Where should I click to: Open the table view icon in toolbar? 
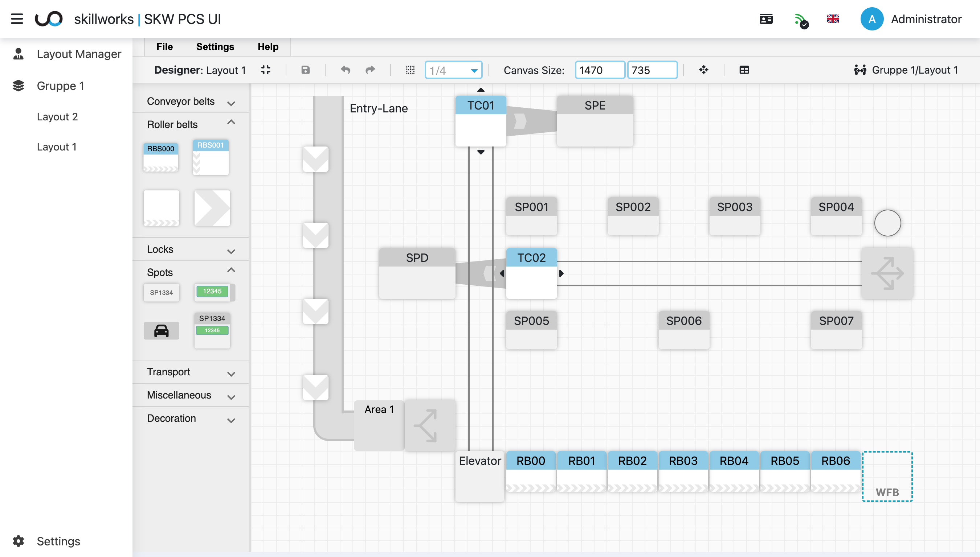pos(744,70)
